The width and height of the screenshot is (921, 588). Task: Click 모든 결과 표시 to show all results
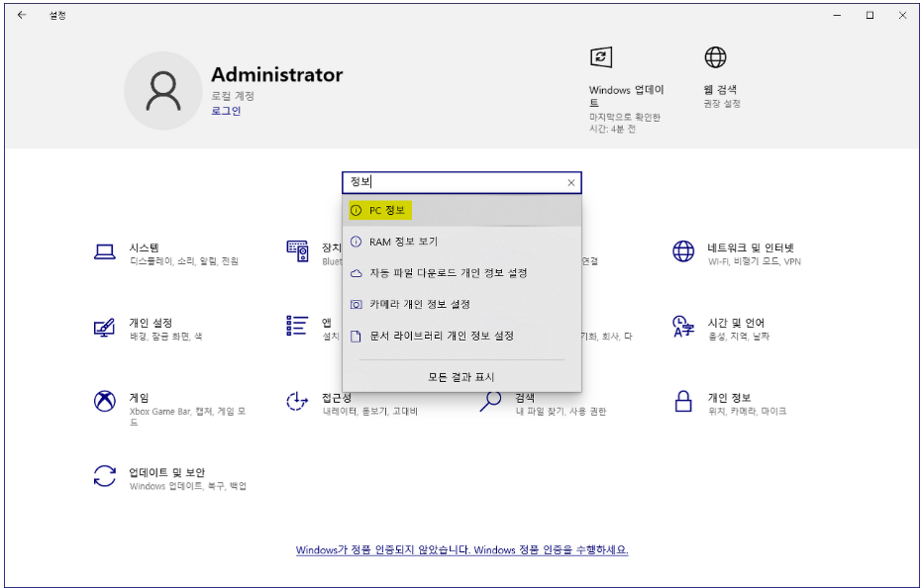(x=461, y=377)
